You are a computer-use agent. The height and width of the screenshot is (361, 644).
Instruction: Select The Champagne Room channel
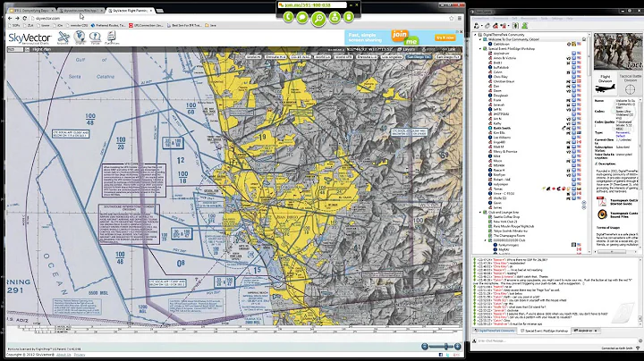(508, 236)
